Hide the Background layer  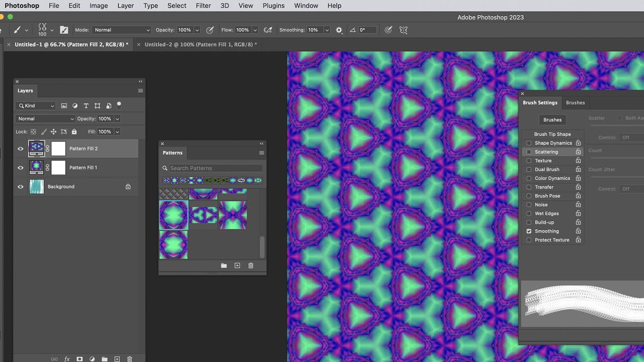click(x=21, y=187)
